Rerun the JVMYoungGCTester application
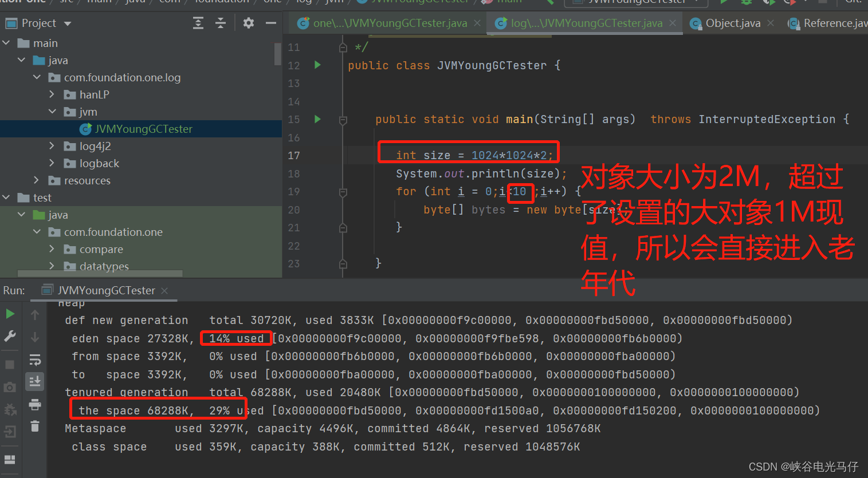 tap(9, 313)
